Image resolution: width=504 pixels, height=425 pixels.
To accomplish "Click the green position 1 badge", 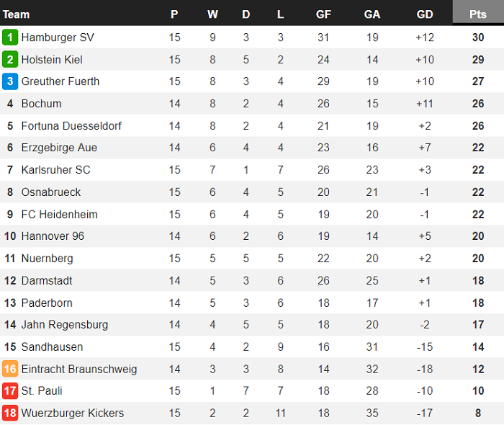I will 10,37.
